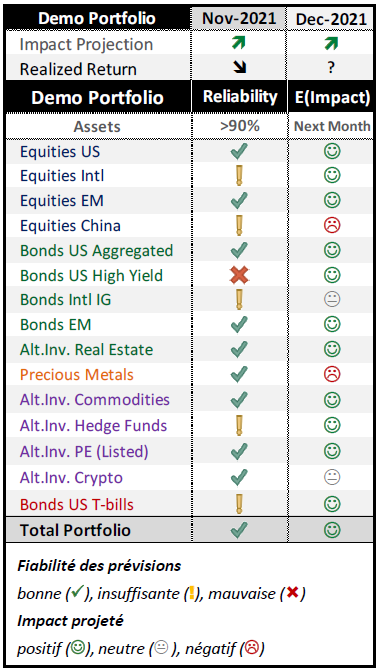The height and width of the screenshot is (672, 382).
Task: Select the Nov-2021 column header
Action: click(239, 18)
